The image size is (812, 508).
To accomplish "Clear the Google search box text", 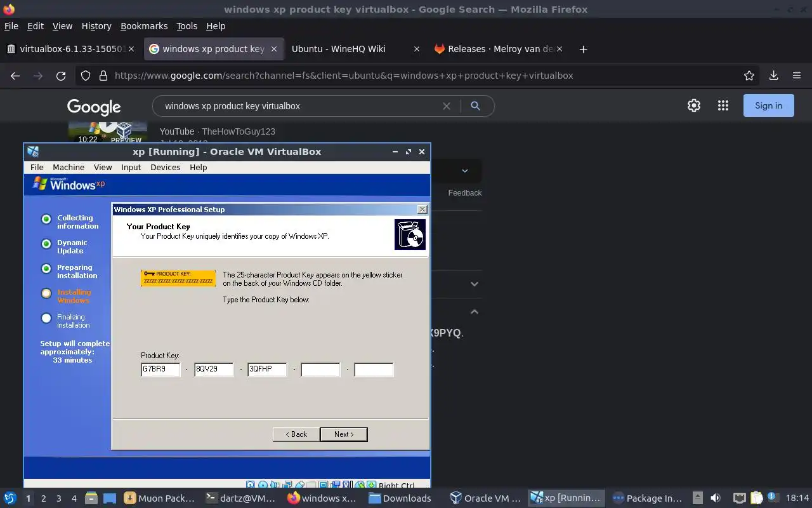I will [x=447, y=106].
